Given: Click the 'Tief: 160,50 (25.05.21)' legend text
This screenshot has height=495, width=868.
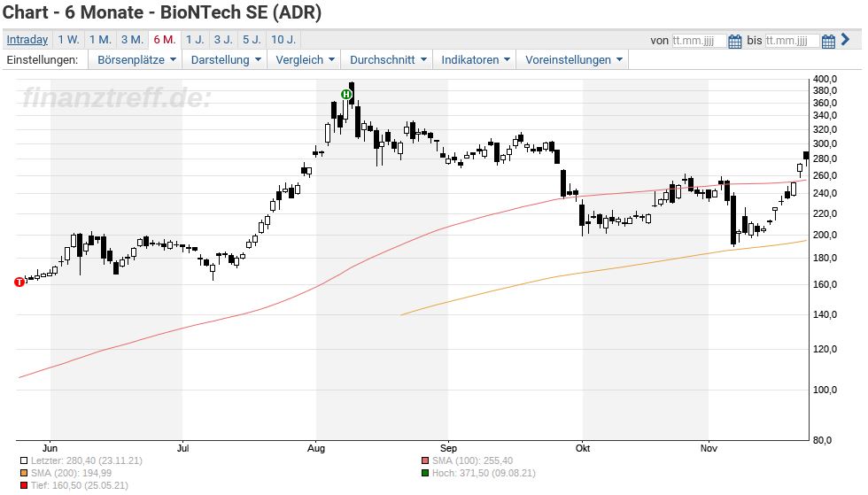Looking at the screenshot, I should click(x=79, y=485).
